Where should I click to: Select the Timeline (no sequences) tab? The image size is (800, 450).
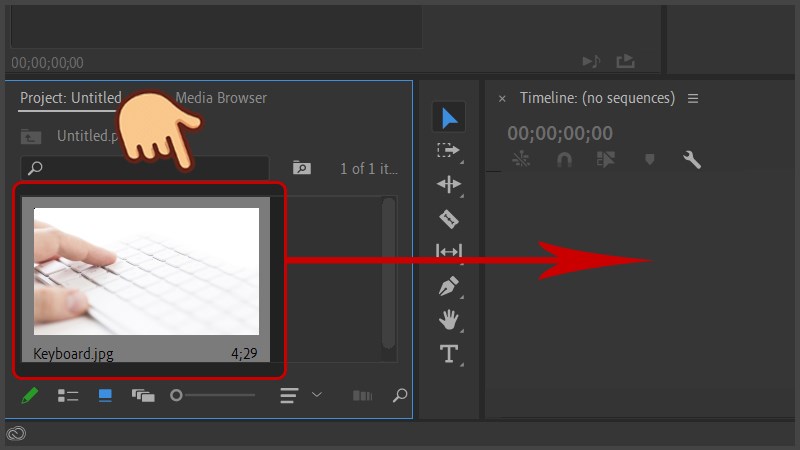tap(597, 98)
